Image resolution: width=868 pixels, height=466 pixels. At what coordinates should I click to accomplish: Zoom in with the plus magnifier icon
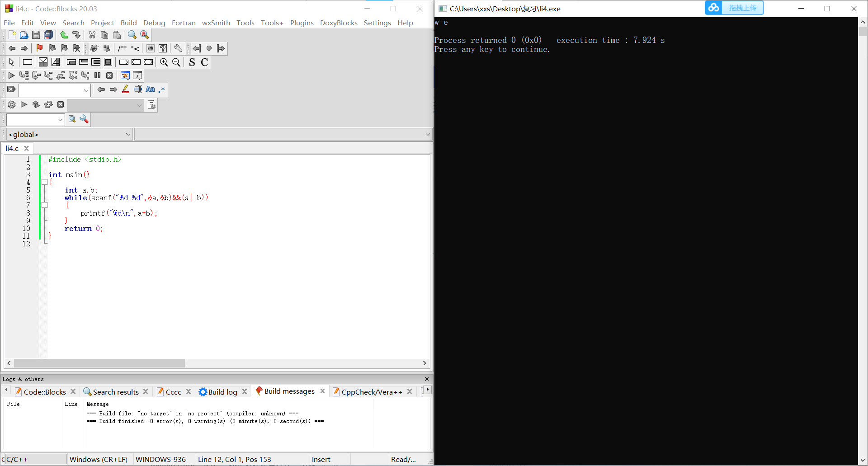pyautogui.click(x=164, y=62)
